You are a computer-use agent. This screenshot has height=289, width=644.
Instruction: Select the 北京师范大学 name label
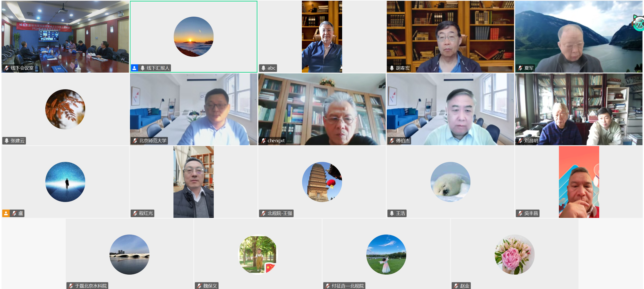click(153, 141)
